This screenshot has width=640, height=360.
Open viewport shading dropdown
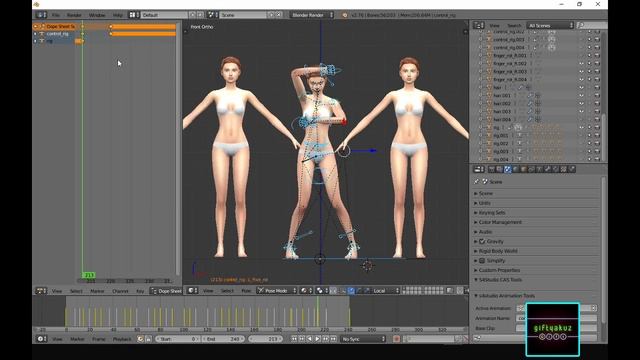(x=306, y=291)
